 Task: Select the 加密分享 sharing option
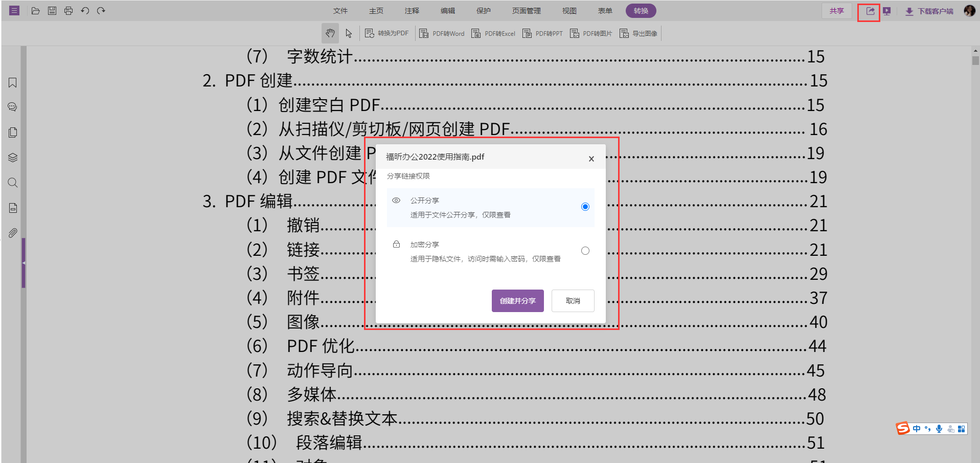tap(585, 251)
